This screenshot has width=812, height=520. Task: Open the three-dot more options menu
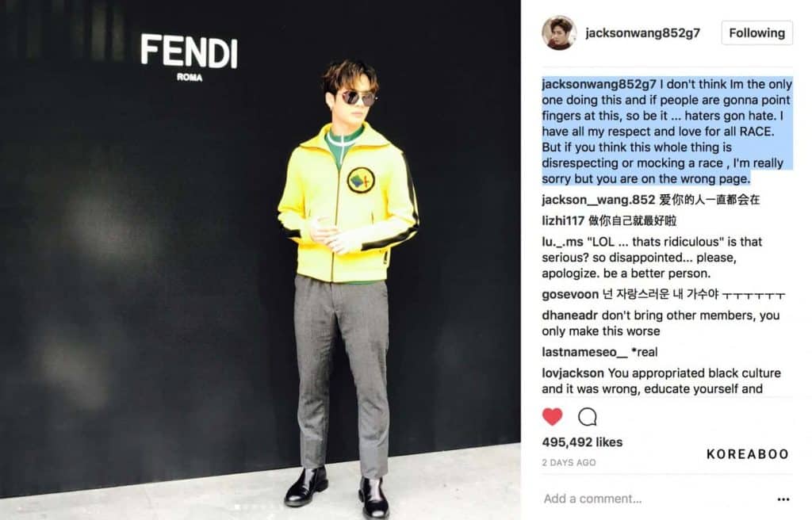coord(783,499)
